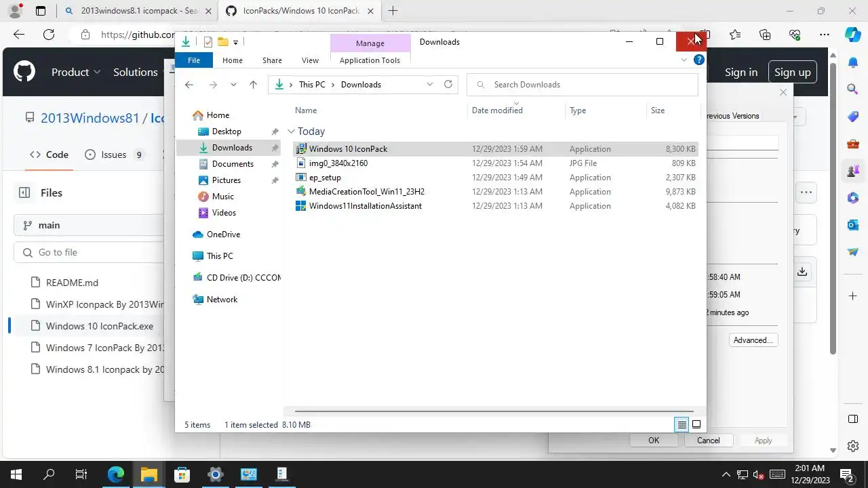Open the address bar history dropdown

tap(430, 85)
